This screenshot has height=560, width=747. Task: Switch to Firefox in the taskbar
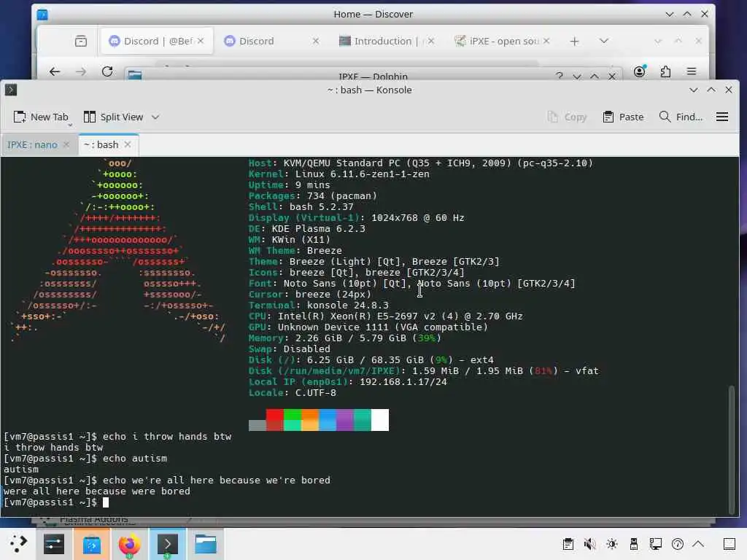[129, 544]
